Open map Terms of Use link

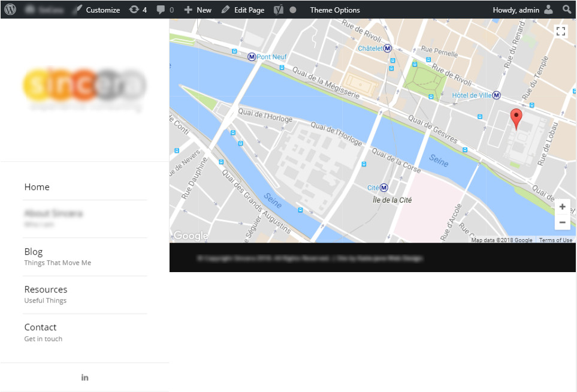tap(555, 240)
